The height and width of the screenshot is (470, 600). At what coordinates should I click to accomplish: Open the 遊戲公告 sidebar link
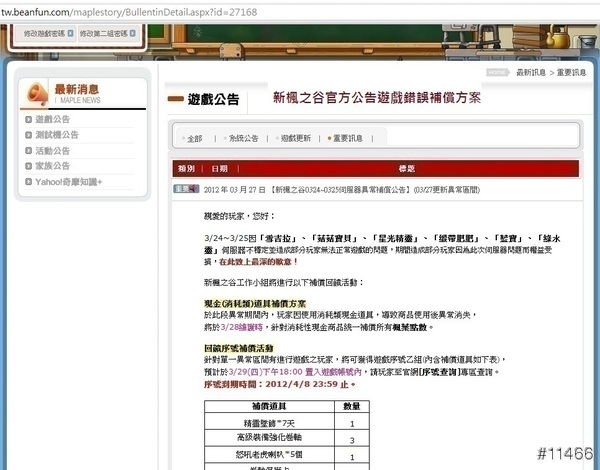point(52,120)
